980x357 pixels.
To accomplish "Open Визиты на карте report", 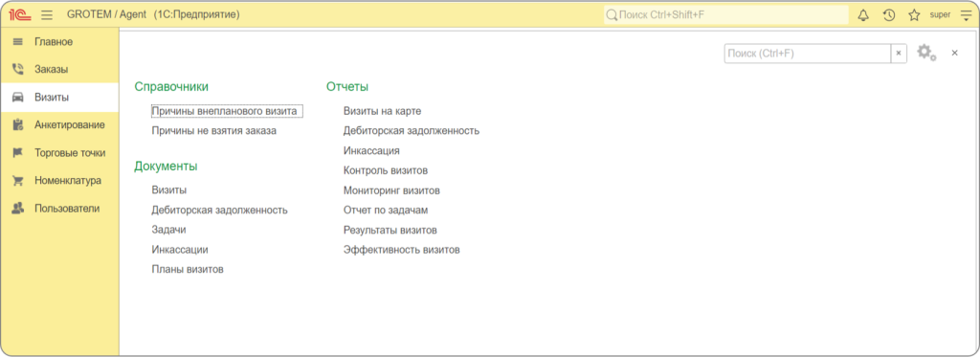I will (383, 111).
